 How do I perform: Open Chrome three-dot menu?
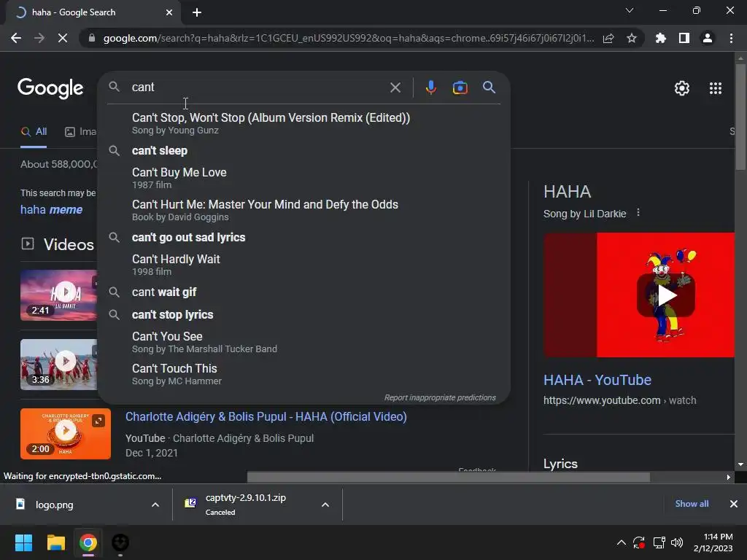coord(731,38)
